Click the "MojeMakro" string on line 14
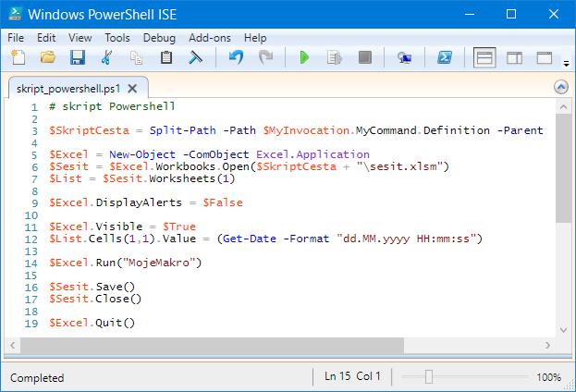Screen dimensions: 576x392 click(x=159, y=263)
